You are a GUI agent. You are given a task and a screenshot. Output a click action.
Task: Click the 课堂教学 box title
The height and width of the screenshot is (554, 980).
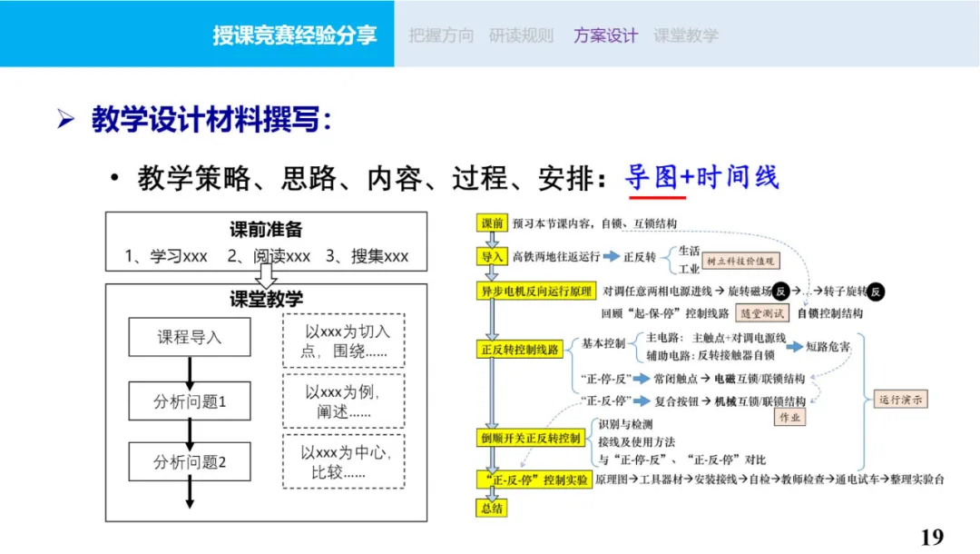(266, 299)
